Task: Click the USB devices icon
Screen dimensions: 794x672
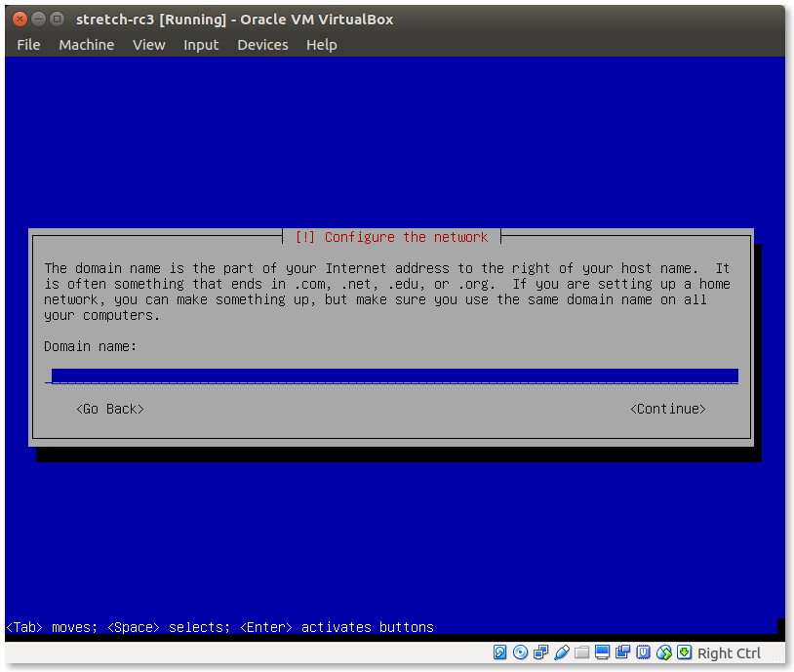Action: [x=562, y=652]
